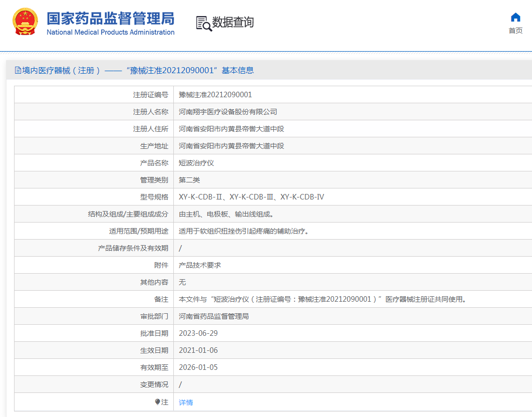Click approving department 河南省药品监督管理局

[214, 316]
